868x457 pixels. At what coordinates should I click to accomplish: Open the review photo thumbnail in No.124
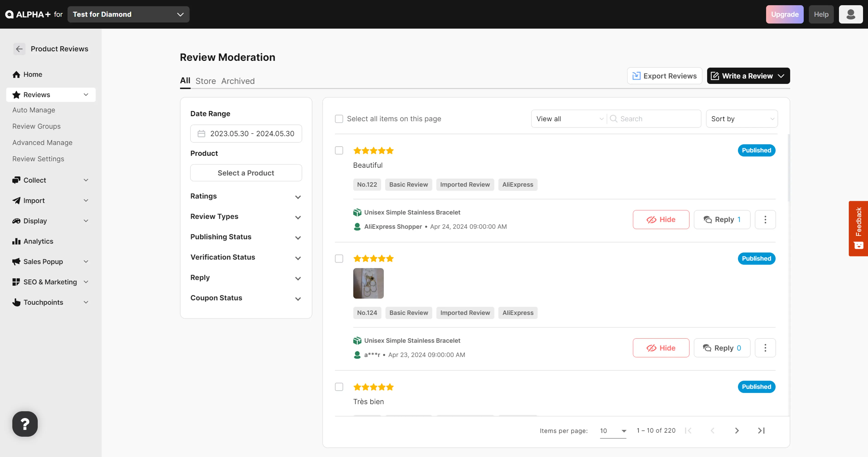coord(368,283)
